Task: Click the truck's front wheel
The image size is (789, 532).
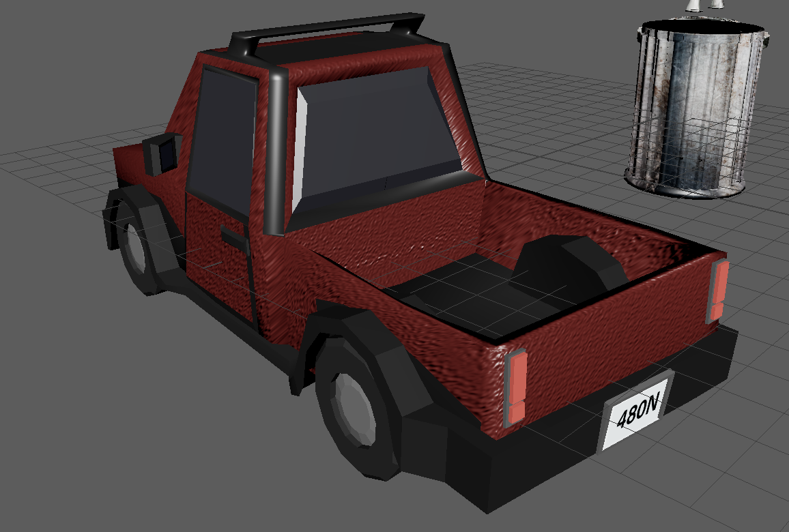Action: (136, 246)
